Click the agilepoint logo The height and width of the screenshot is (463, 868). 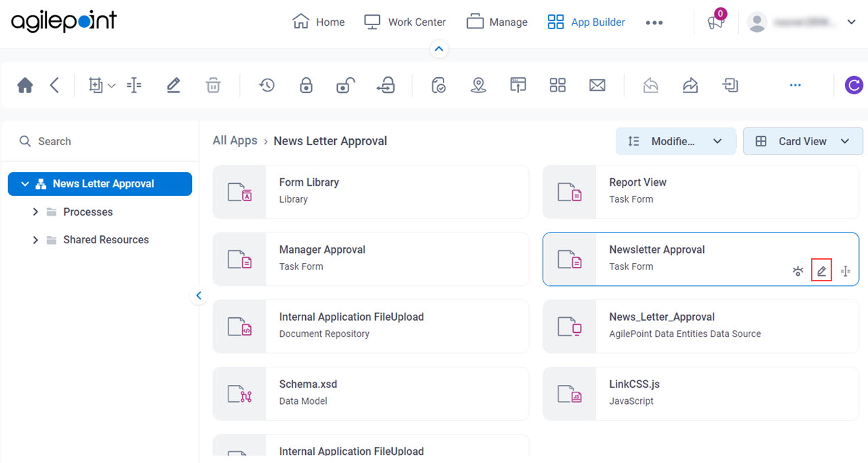[x=64, y=22]
